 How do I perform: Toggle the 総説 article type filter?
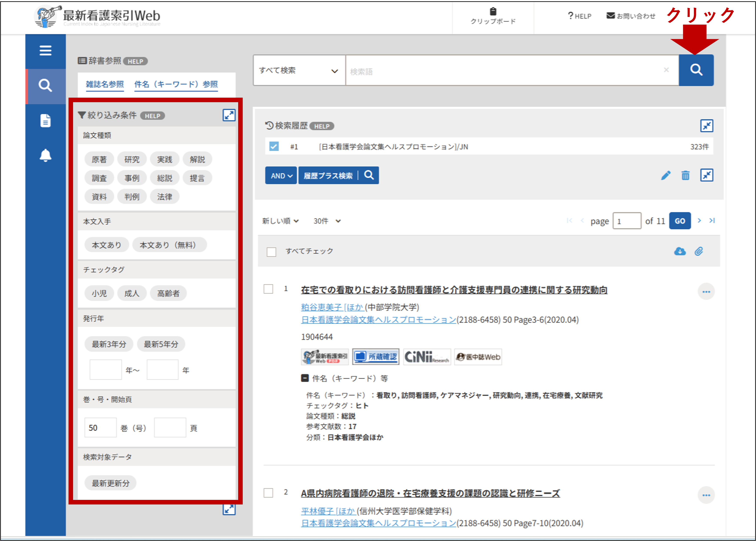click(165, 178)
